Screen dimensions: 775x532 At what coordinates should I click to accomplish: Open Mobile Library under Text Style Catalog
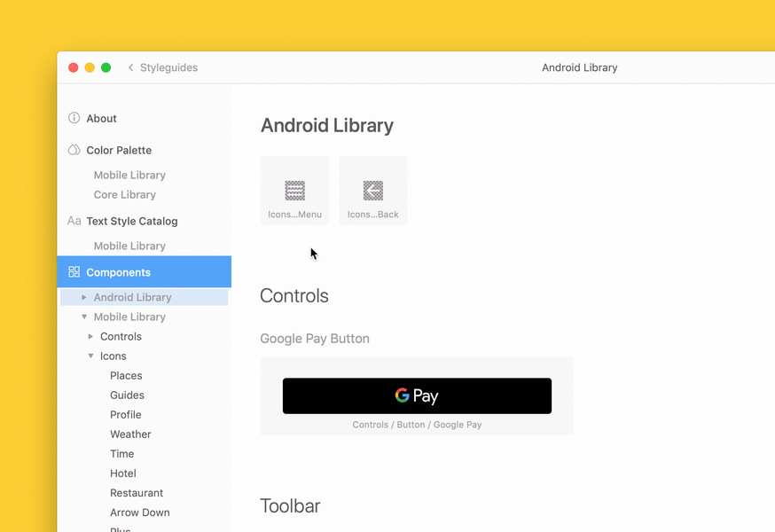(x=129, y=246)
